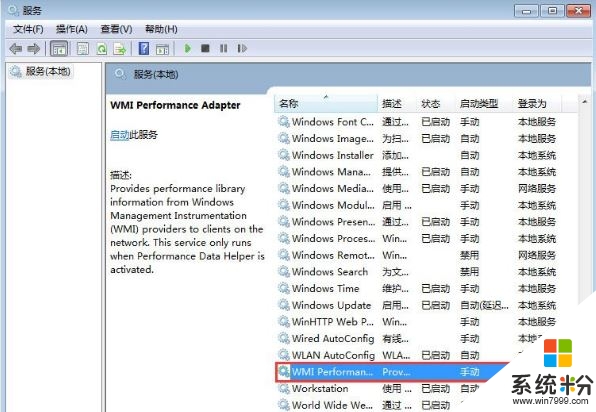This screenshot has width=596, height=412.
Task: Click the Export List toolbar icon
Action: click(x=120, y=49)
